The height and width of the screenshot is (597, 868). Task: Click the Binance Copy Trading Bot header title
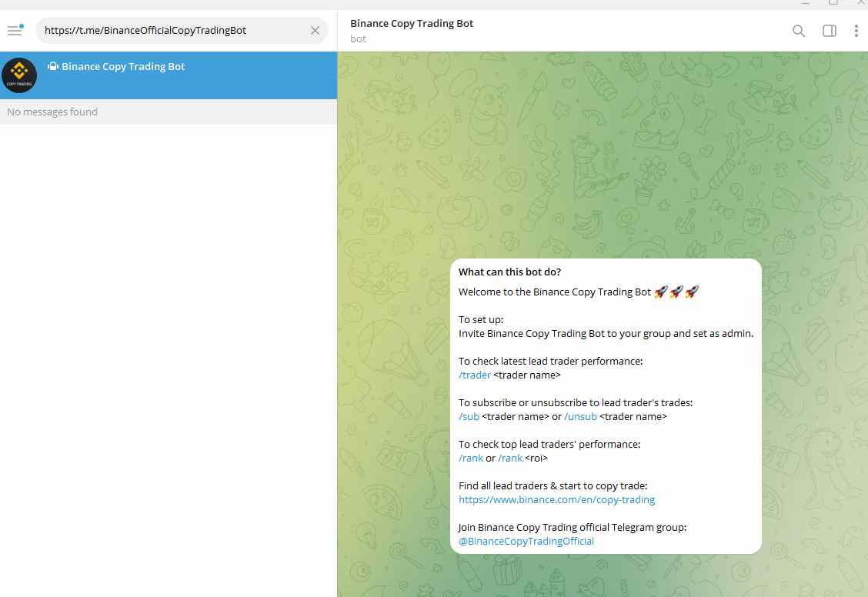(x=412, y=23)
